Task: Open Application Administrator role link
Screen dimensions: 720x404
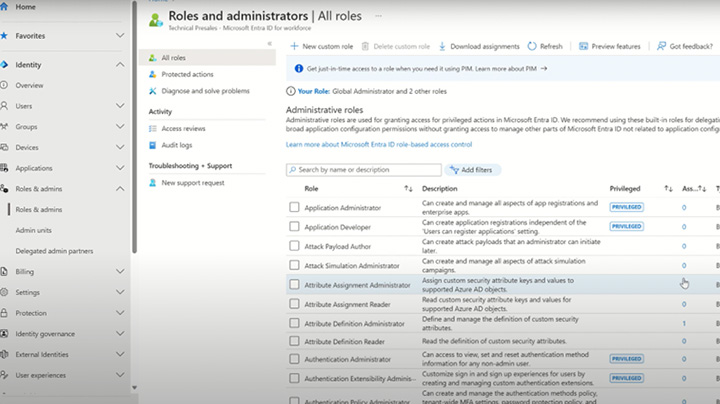Action: (343, 208)
